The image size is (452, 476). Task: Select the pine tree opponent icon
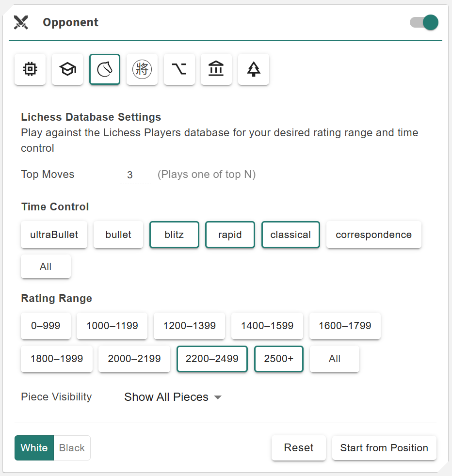(x=254, y=69)
